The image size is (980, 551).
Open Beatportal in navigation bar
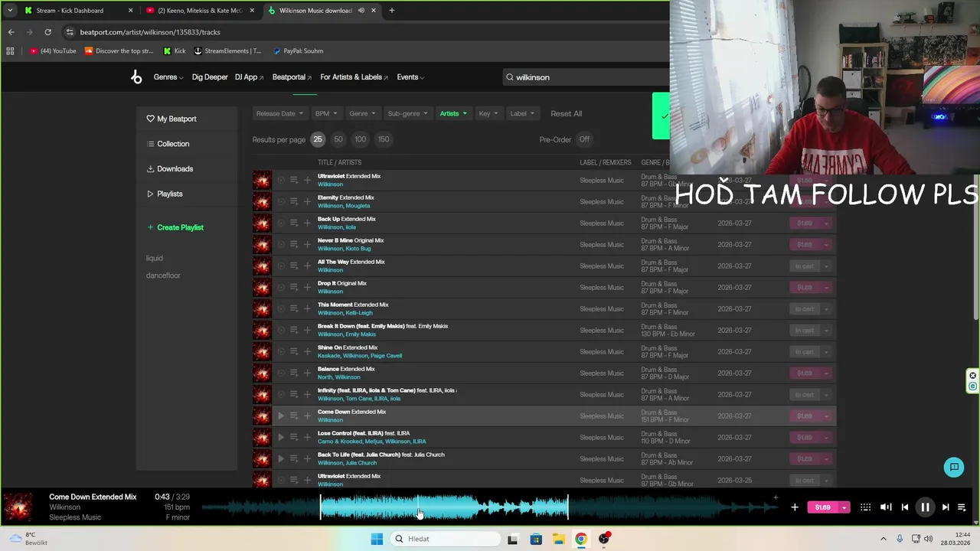(292, 77)
